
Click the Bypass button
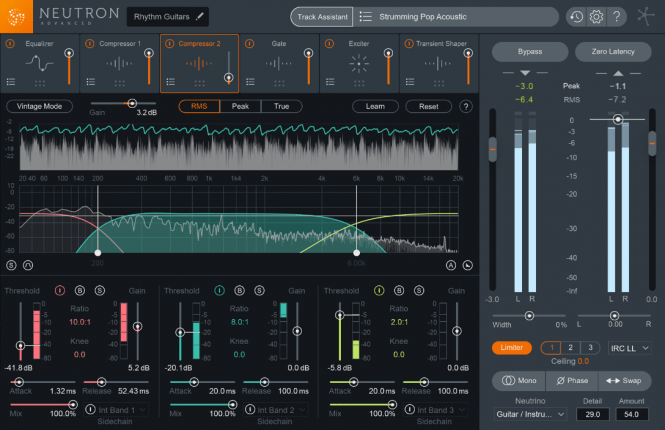pos(530,52)
